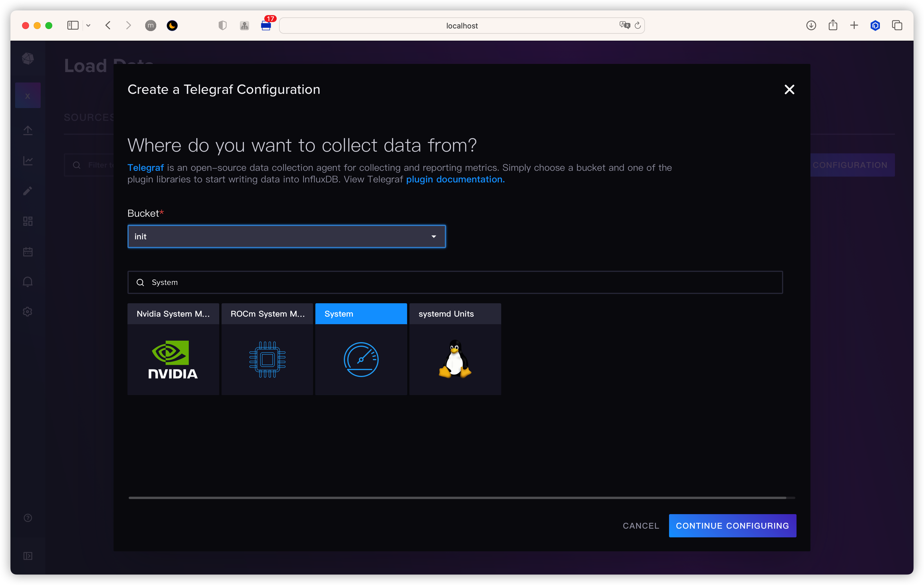This screenshot has width=924, height=585.
Task: Clear the System text in the plugin search field
Action: click(165, 282)
